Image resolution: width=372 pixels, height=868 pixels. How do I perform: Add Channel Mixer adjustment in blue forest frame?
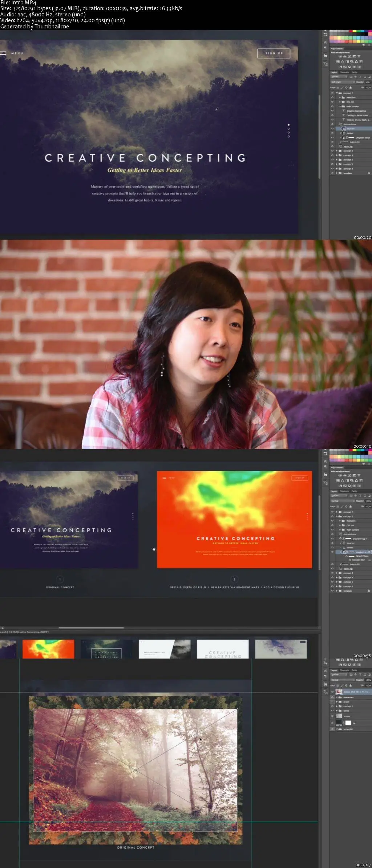pyautogui.click(x=356, y=62)
